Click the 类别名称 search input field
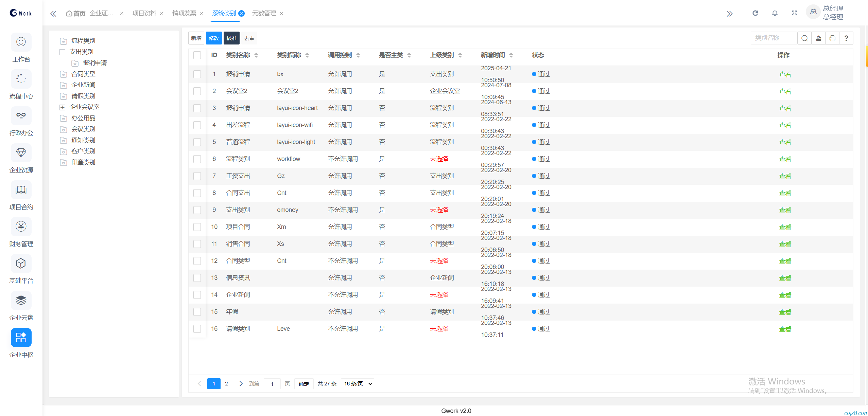The width and height of the screenshot is (868, 416). pyautogui.click(x=773, y=38)
